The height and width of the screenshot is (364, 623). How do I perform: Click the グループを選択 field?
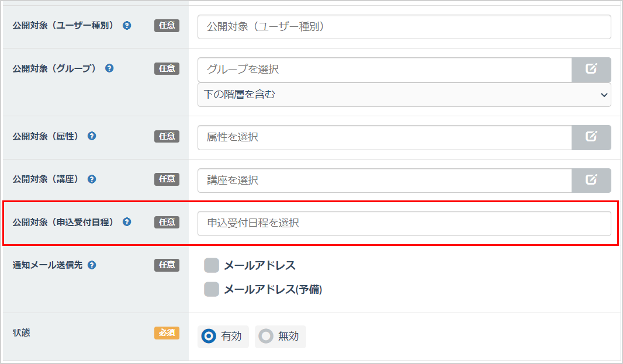tap(384, 70)
